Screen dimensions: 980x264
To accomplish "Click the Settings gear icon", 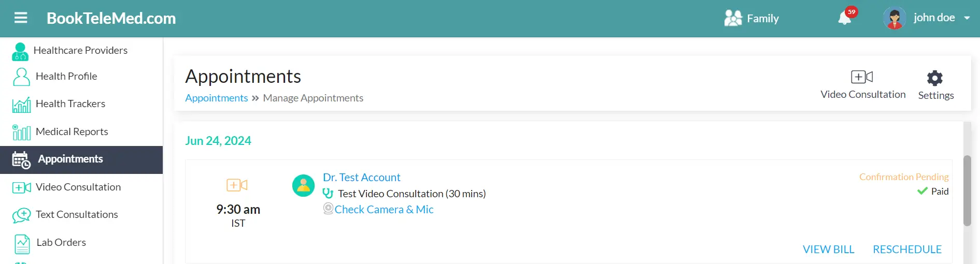I will (935, 78).
